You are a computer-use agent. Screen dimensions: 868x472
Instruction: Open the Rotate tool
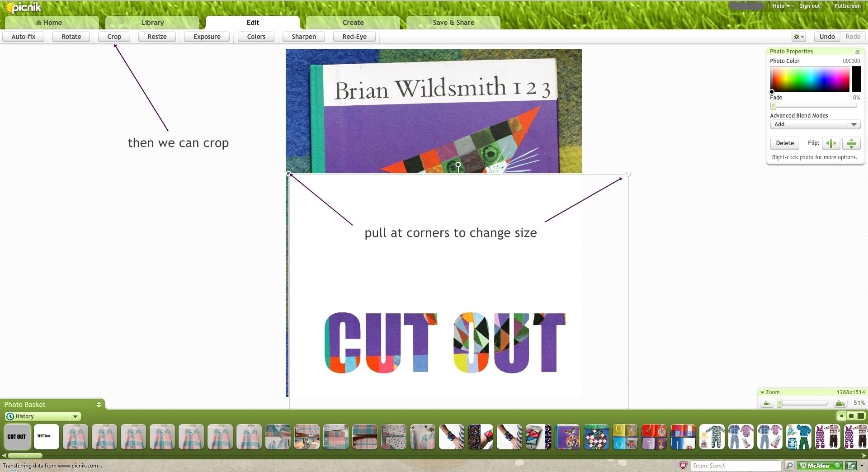pos(71,37)
